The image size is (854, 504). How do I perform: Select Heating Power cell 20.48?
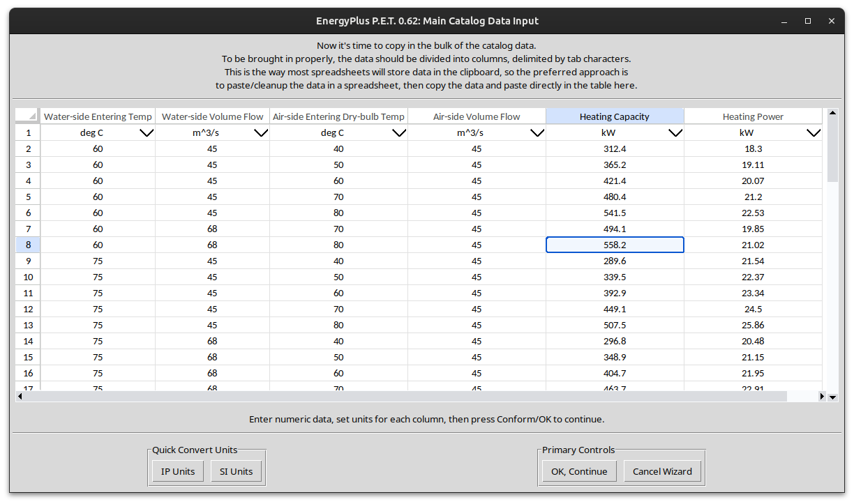coord(753,341)
